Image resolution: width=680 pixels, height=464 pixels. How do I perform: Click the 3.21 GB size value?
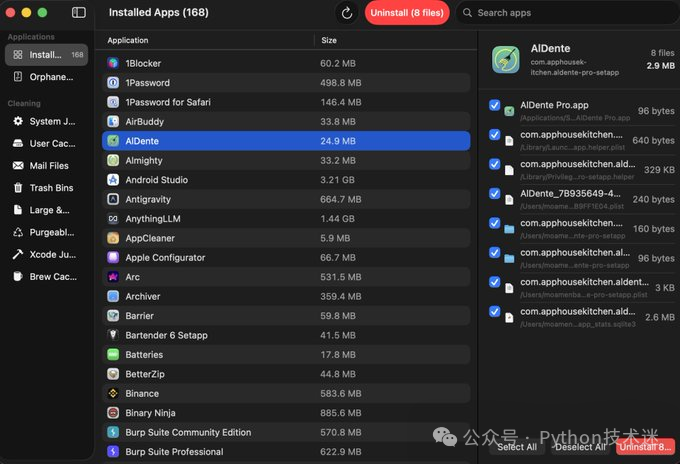(x=337, y=180)
